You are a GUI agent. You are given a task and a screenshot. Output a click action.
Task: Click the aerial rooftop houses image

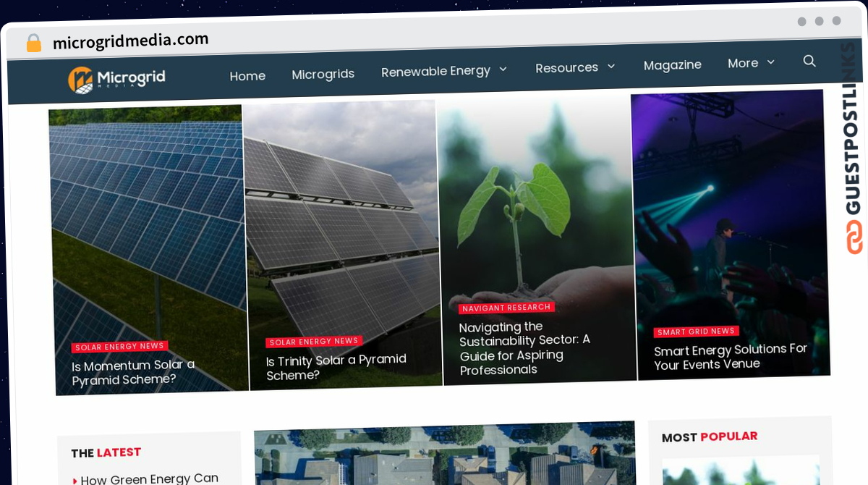[445, 454]
